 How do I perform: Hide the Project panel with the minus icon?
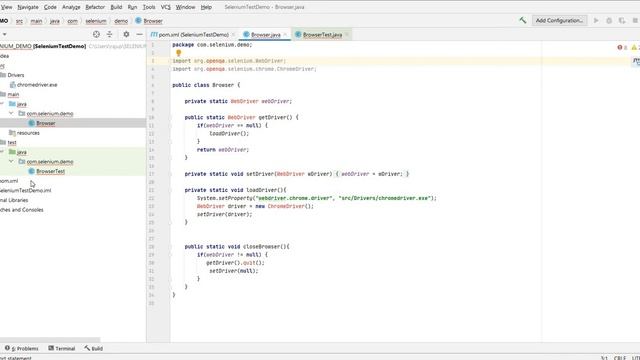pos(140,34)
